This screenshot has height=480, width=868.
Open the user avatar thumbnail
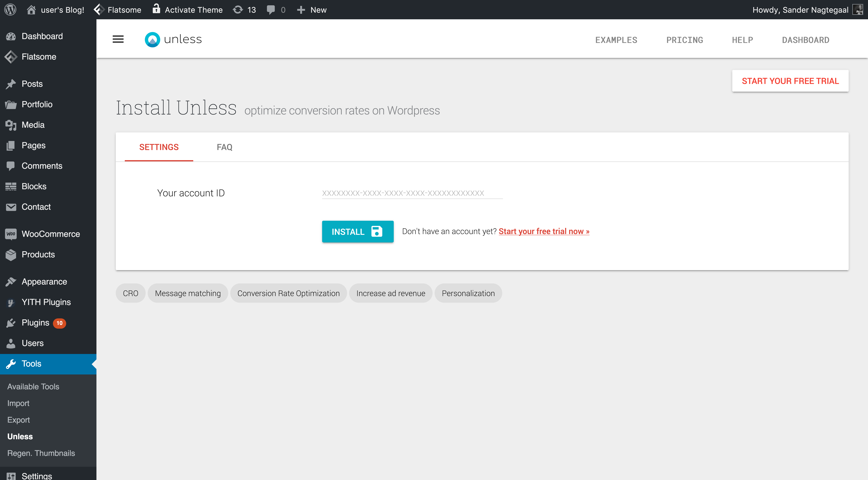tap(858, 9)
